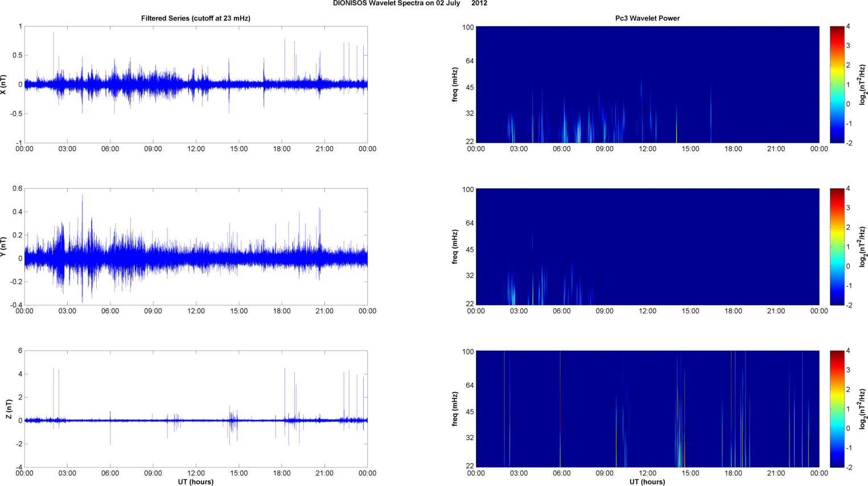Click inside the Y filtered series plot

pyautogui.click(x=196, y=247)
